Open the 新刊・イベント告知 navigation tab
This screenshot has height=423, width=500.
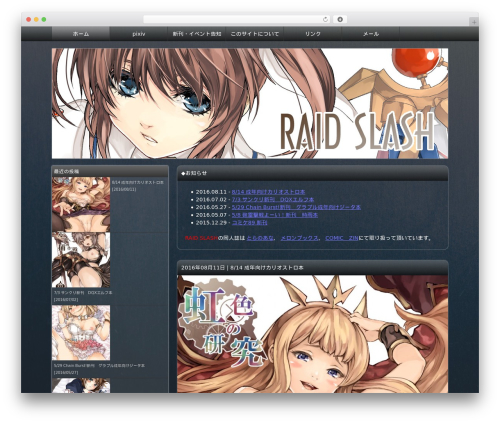[197, 34]
